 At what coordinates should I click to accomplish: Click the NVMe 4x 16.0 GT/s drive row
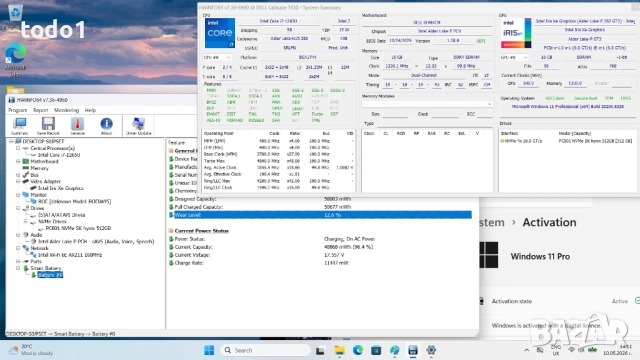[567, 141]
